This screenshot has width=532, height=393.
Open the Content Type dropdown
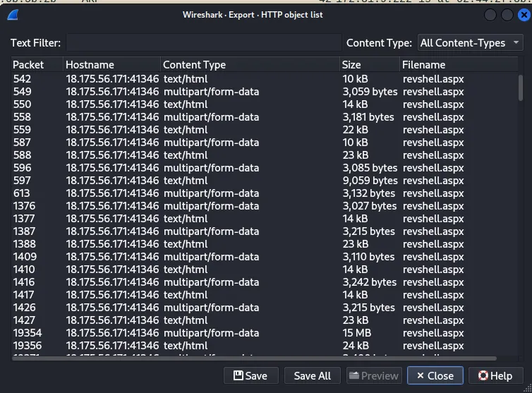[x=470, y=43]
